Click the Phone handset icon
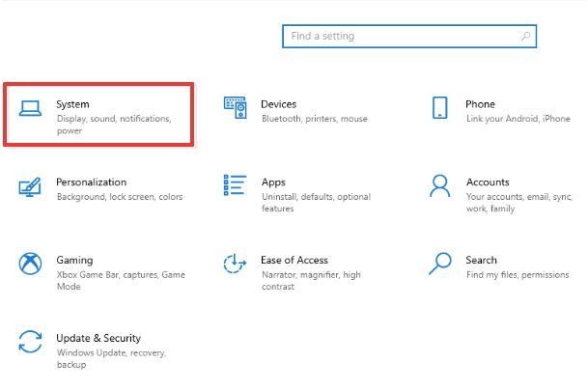This screenshot has height=391, width=588. pos(439,107)
